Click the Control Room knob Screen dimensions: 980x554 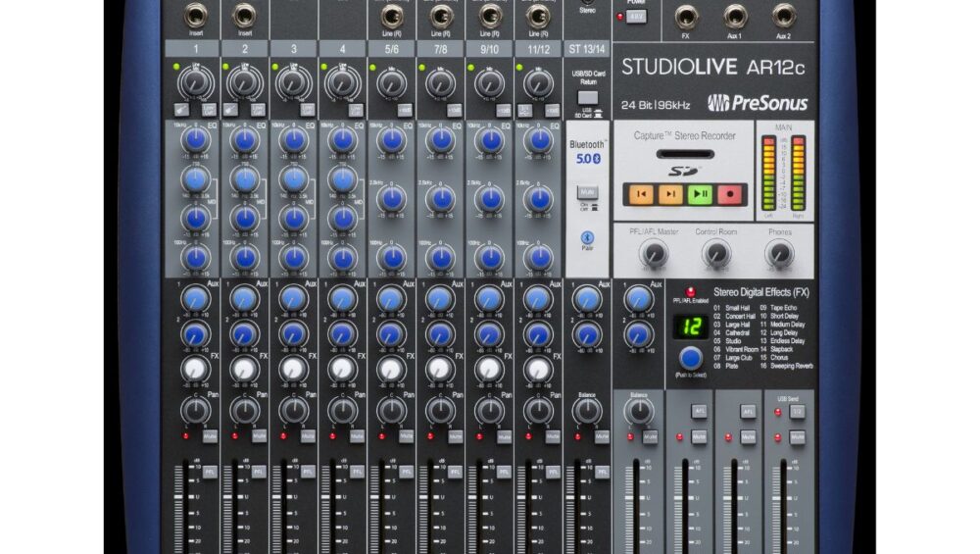pos(716,254)
